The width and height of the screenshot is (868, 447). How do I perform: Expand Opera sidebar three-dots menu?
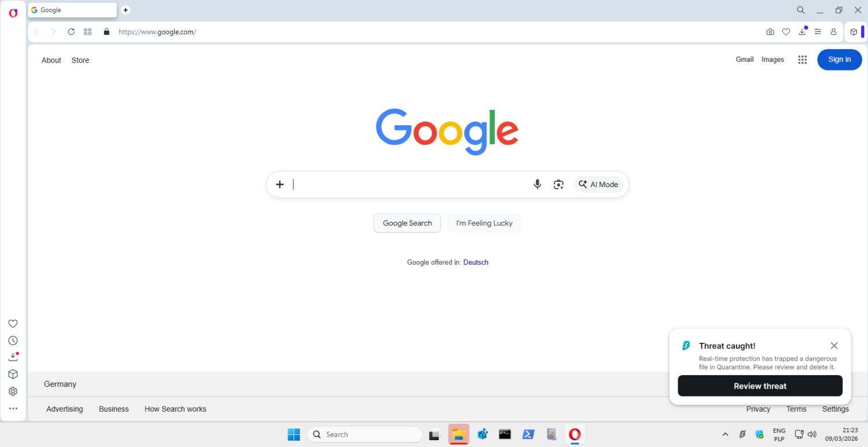click(x=13, y=408)
